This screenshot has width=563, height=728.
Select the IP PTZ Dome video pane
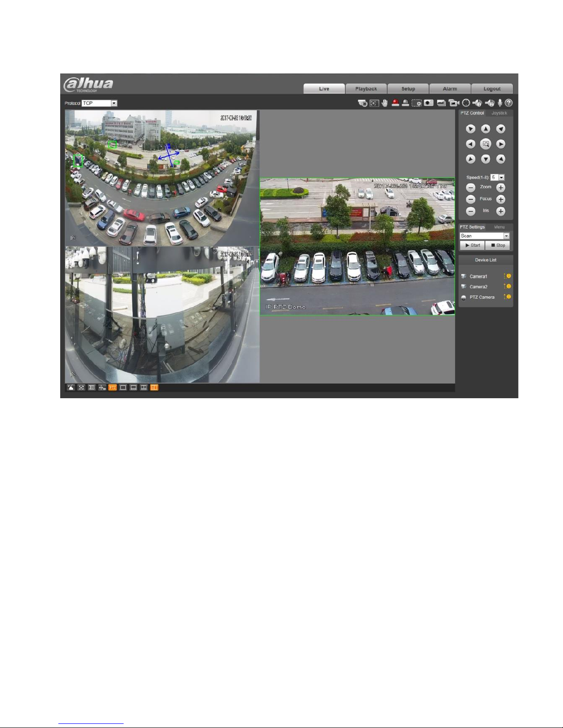[x=357, y=247]
